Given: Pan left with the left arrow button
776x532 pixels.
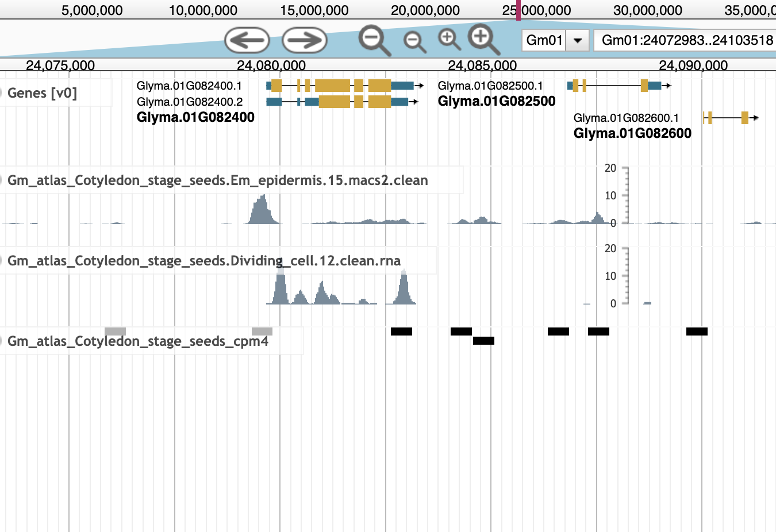Looking at the screenshot, I should (x=247, y=40).
